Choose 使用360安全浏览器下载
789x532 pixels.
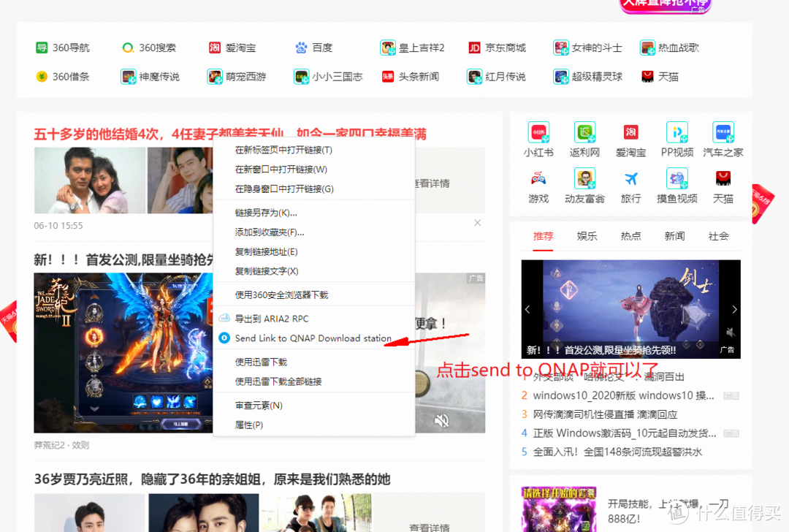pos(314,295)
